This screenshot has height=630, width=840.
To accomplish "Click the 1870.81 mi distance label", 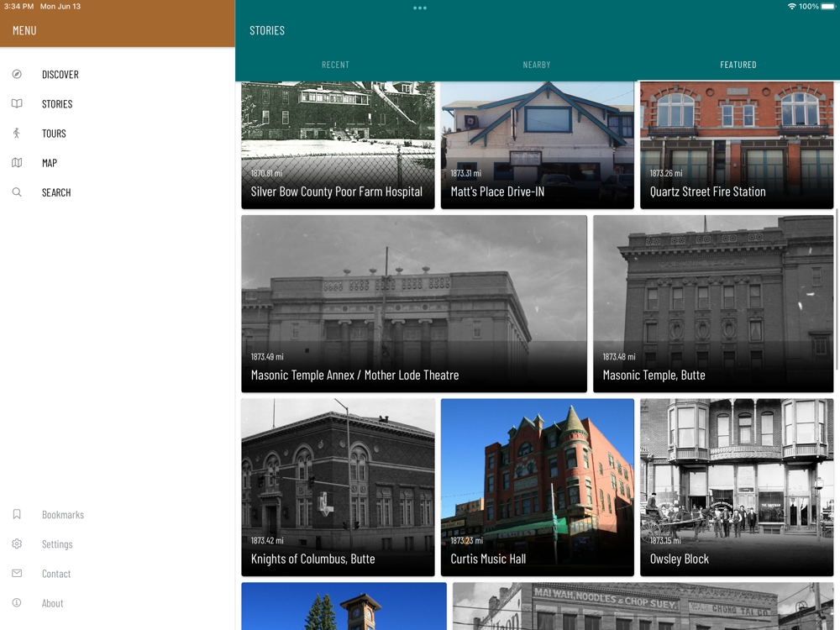I will (x=266, y=174).
